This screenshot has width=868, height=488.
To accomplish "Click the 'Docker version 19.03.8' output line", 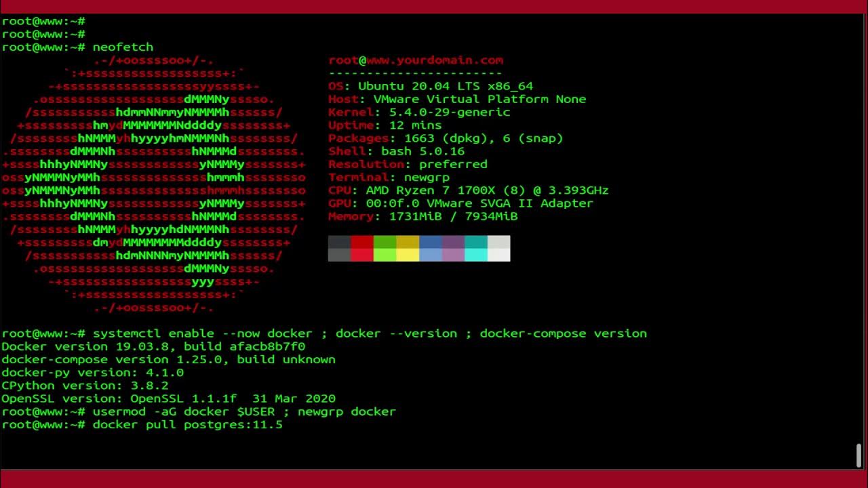I will (153, 346).
